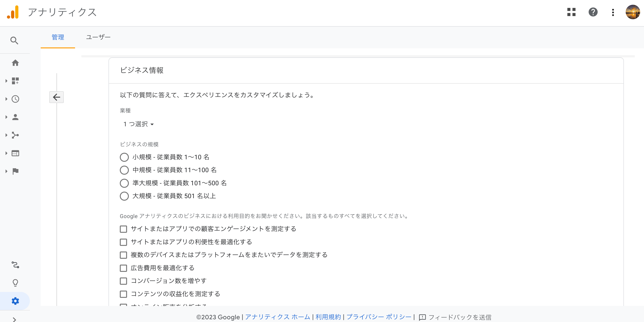
Task: Select 大規模 - 従業員数 501 名以上 radio option
Action: coord(124,196)
